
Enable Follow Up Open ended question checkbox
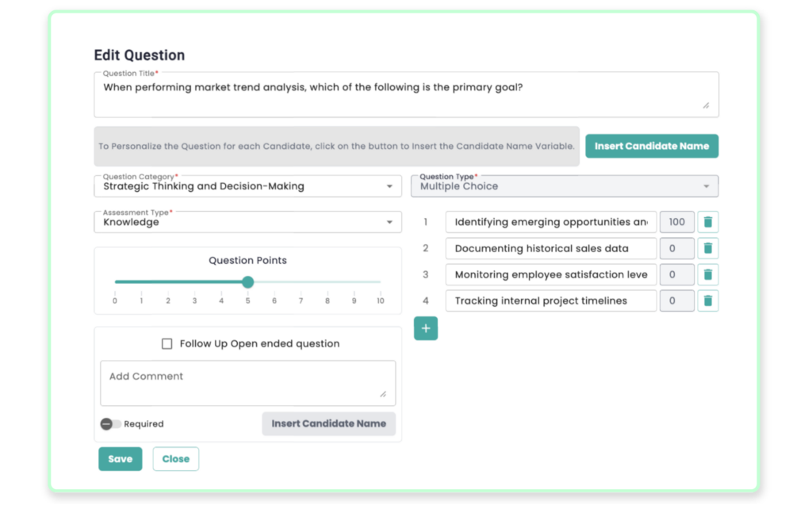click(x=167, y=344)
